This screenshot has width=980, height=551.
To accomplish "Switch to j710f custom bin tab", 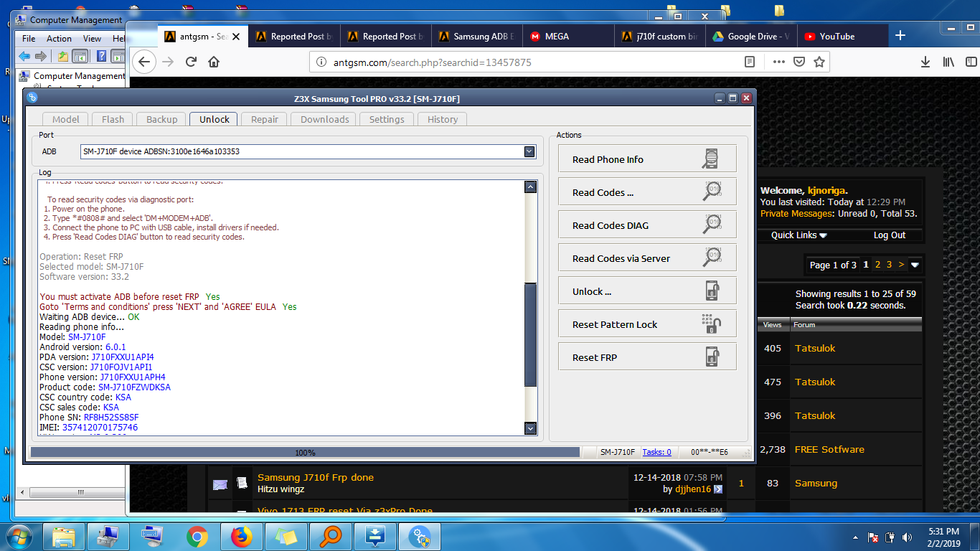I will tap(660, 37).
